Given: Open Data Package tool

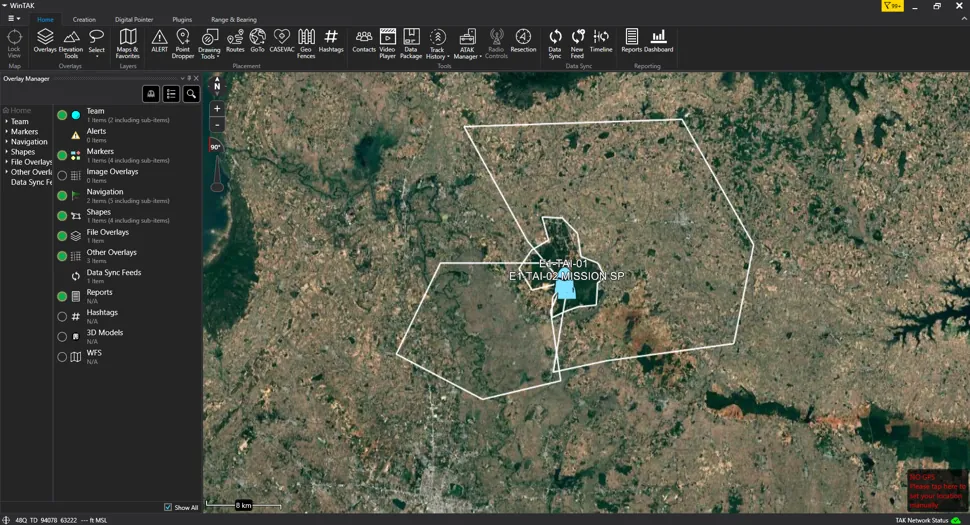Looking at the screenshot, I should pos(411,43).
